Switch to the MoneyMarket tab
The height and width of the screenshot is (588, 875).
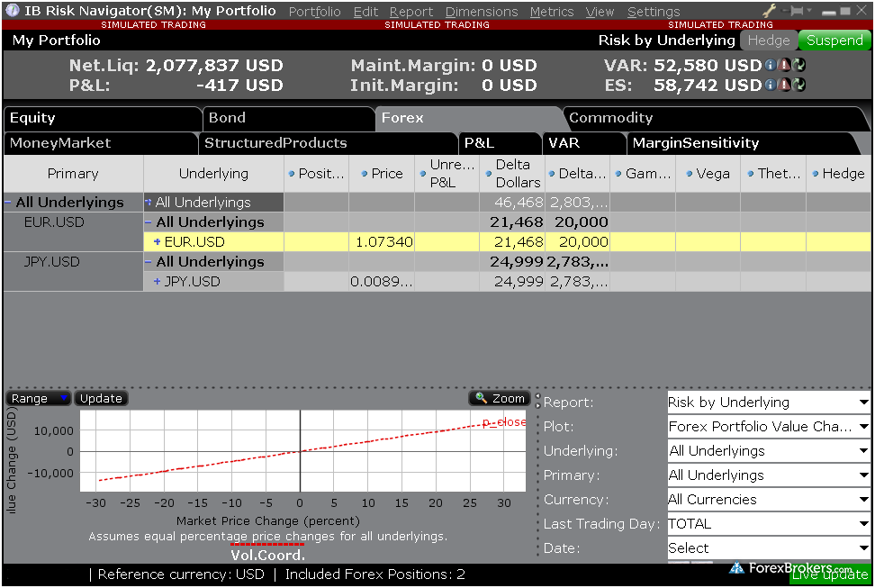pos(101,143)
